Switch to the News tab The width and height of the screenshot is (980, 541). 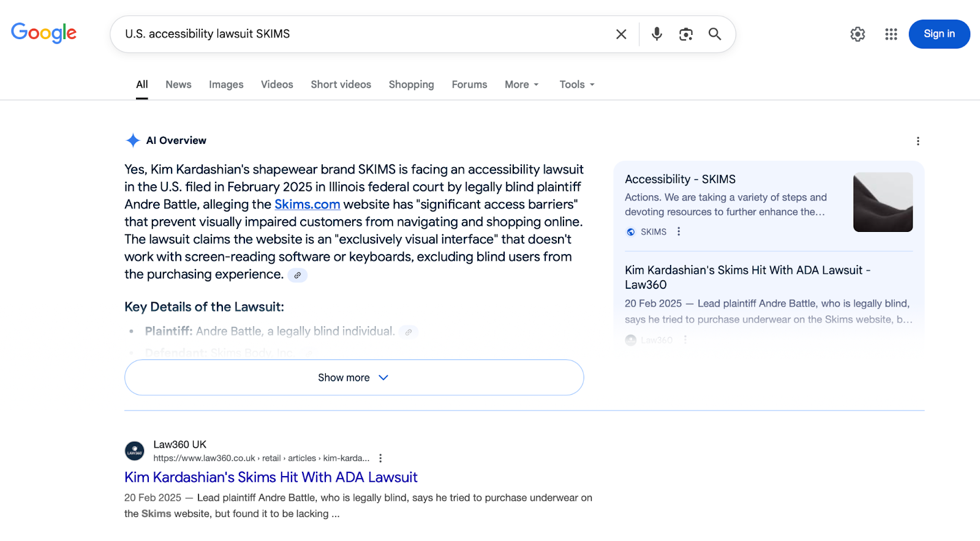[178, 84]
